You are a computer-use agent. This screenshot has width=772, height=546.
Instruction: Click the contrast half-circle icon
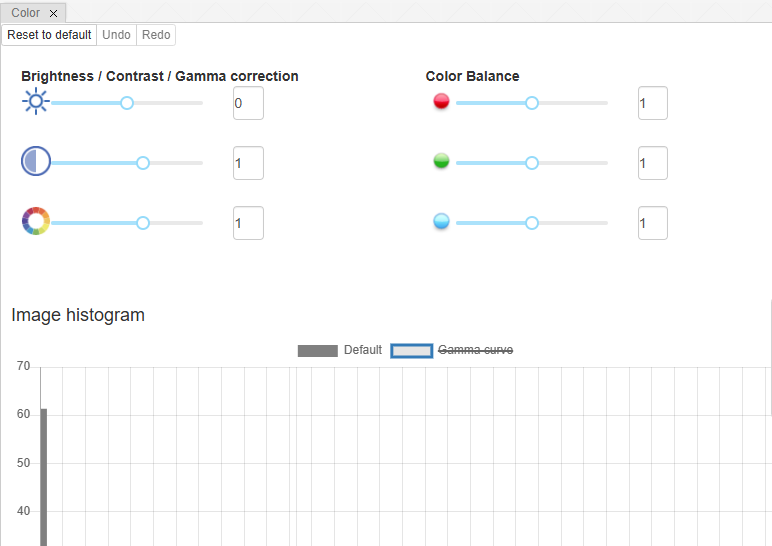[36, 162]
